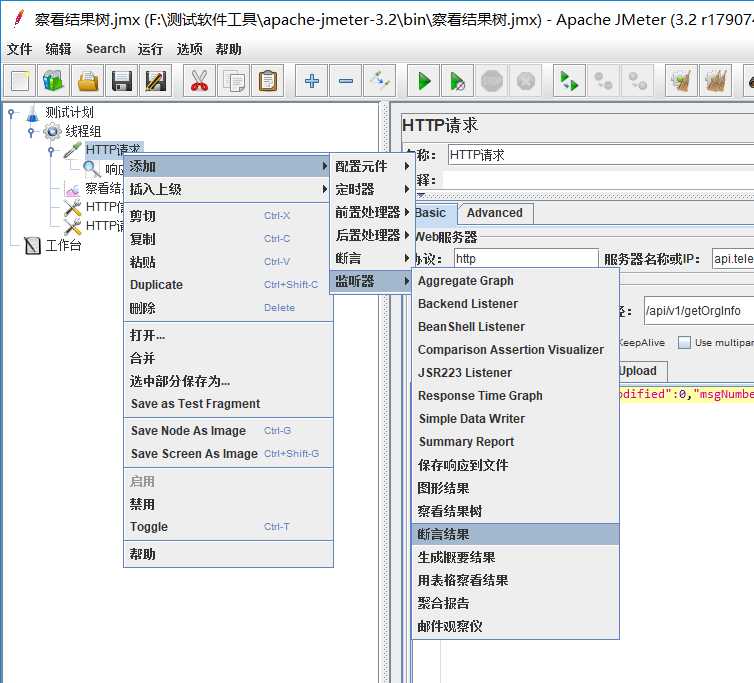This screenshot has height=683, width=754.
Task: Click the Clear broom icon
Action: 681,81
